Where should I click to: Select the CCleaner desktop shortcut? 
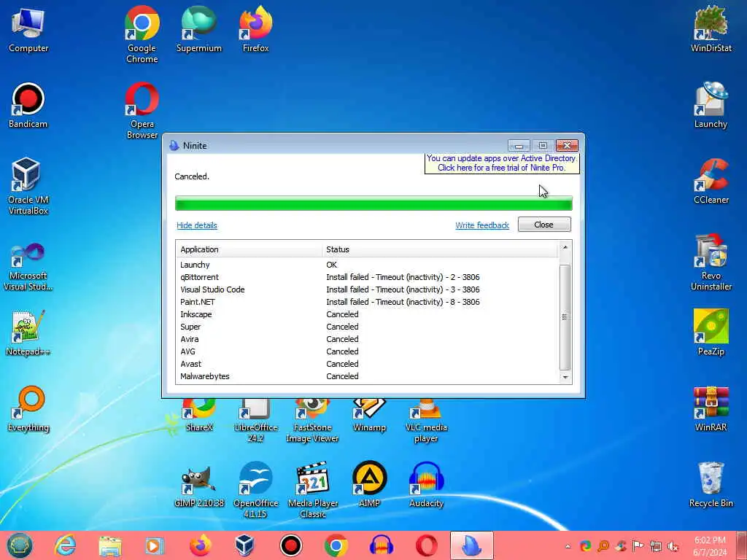(x=711, y=182)
